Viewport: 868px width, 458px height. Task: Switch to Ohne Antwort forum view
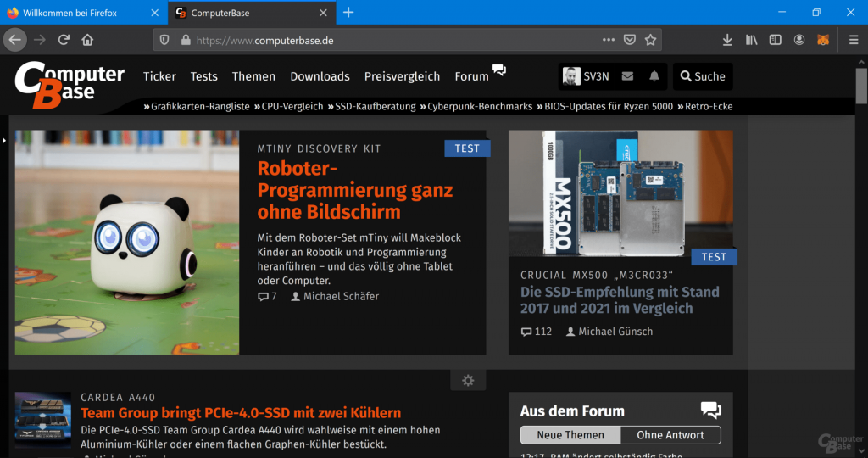coord(670,435)
